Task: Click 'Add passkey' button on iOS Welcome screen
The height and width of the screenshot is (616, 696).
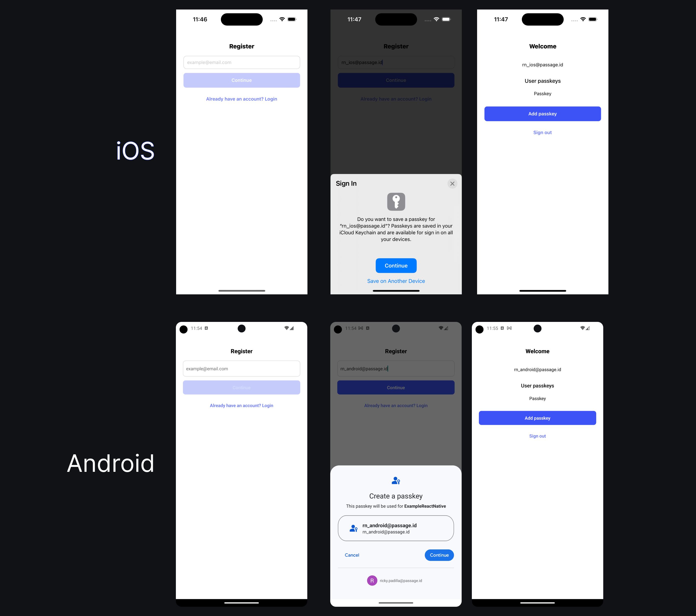Action: [x=542, y=114]
